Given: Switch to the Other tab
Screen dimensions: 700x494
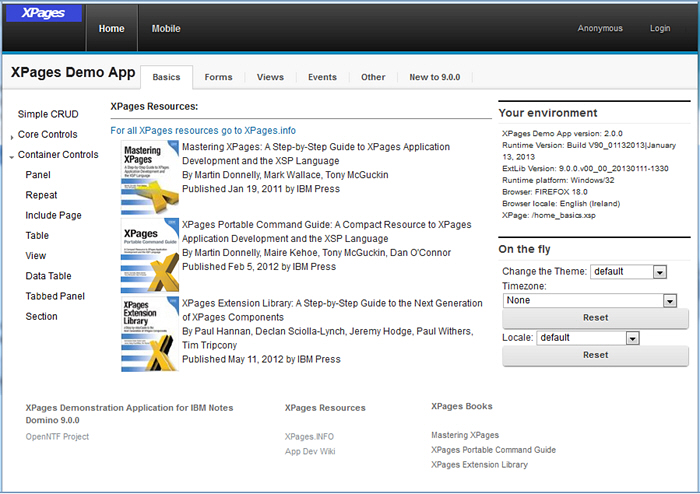Looking at the screenshot, I should [373, 77].
